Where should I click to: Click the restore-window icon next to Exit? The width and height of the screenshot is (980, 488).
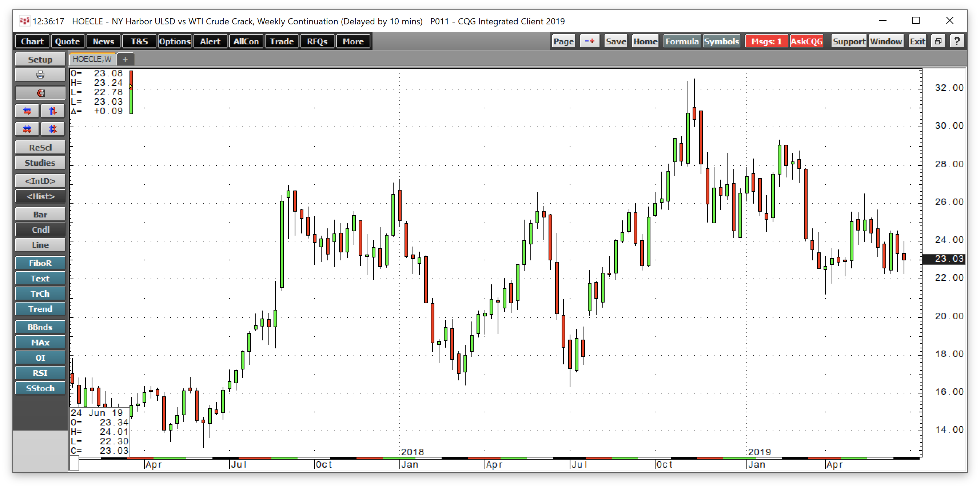point(938,41)
